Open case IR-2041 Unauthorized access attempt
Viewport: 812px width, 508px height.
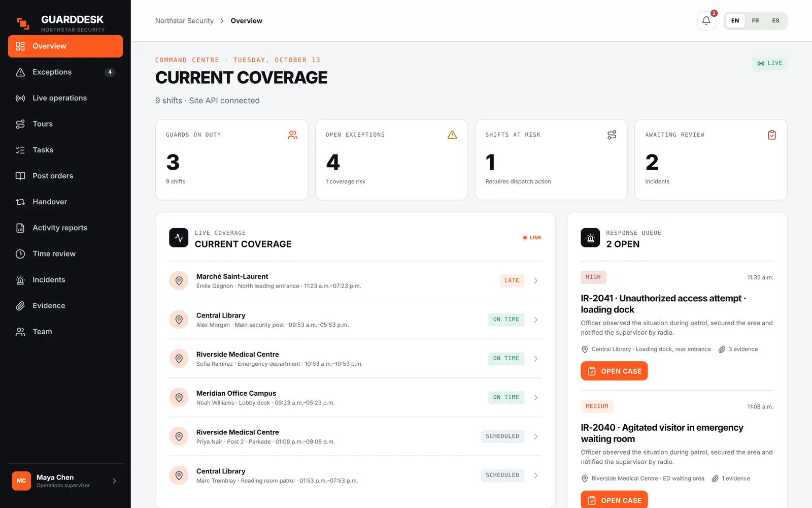pos(614,371)
